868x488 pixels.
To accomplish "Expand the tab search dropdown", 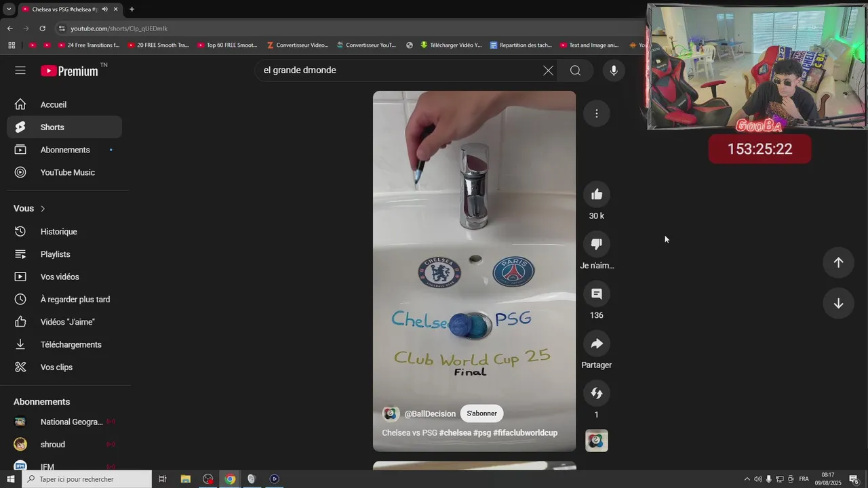I will point(9,9).
